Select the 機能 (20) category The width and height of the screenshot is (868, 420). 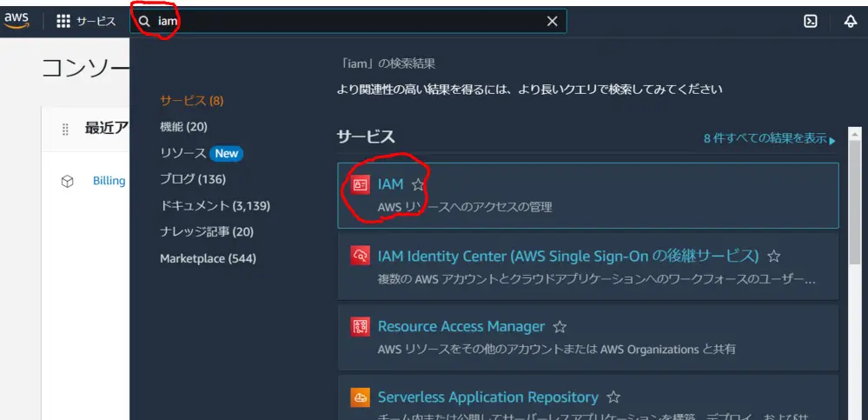click(x=183, y=127)
